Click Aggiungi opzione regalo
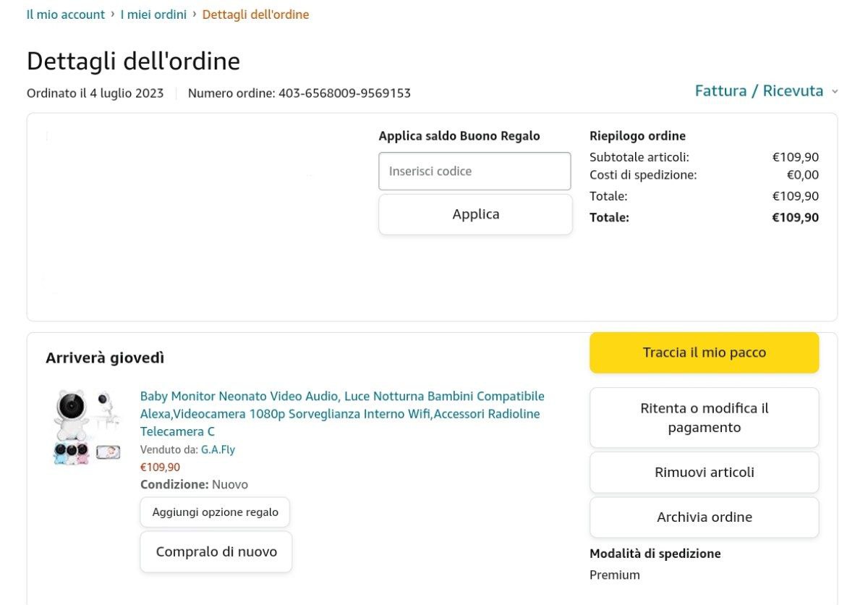Viewport: 868px width, 605px height. (215, 512)
